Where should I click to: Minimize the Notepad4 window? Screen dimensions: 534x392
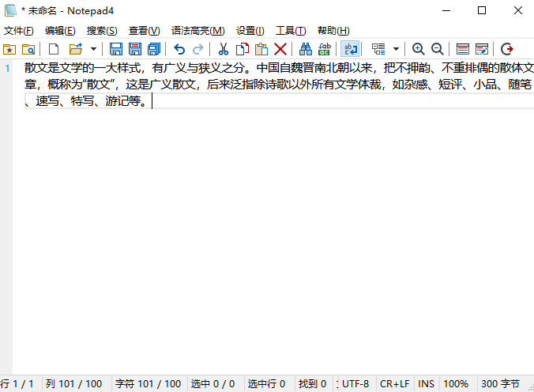pos(446,10)
